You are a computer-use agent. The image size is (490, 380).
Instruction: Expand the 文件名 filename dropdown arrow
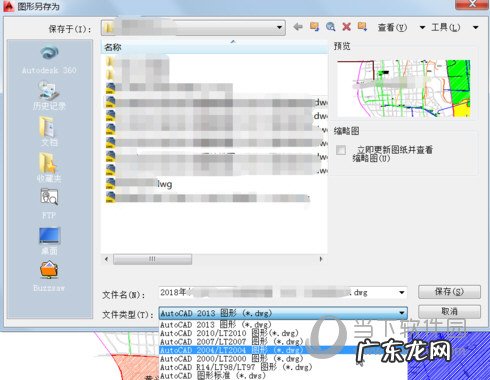402,293
